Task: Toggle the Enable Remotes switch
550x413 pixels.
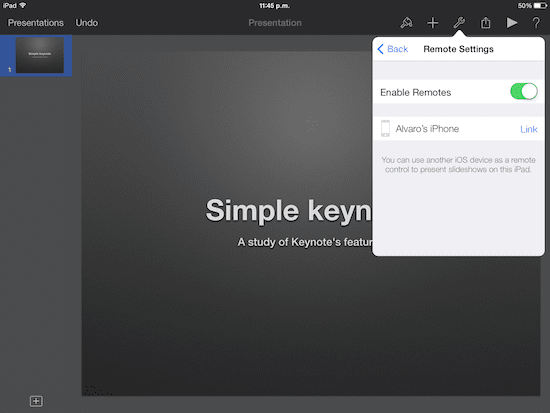Action: click(x=524, y=92)
